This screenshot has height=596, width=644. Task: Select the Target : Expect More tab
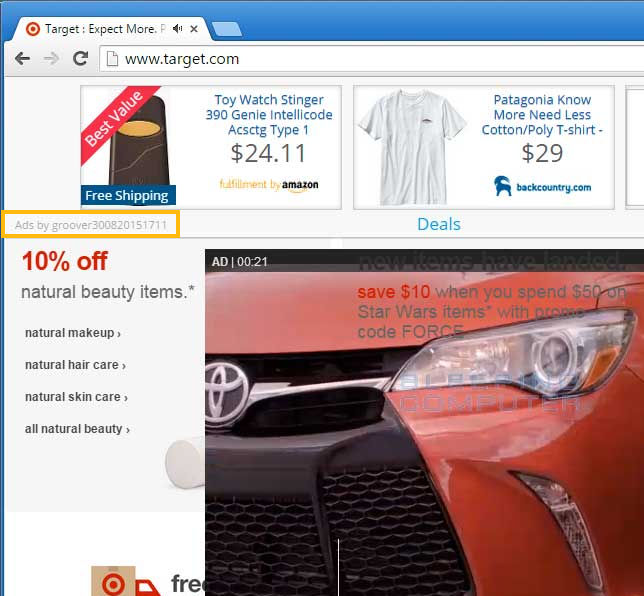tap(111, 29)
